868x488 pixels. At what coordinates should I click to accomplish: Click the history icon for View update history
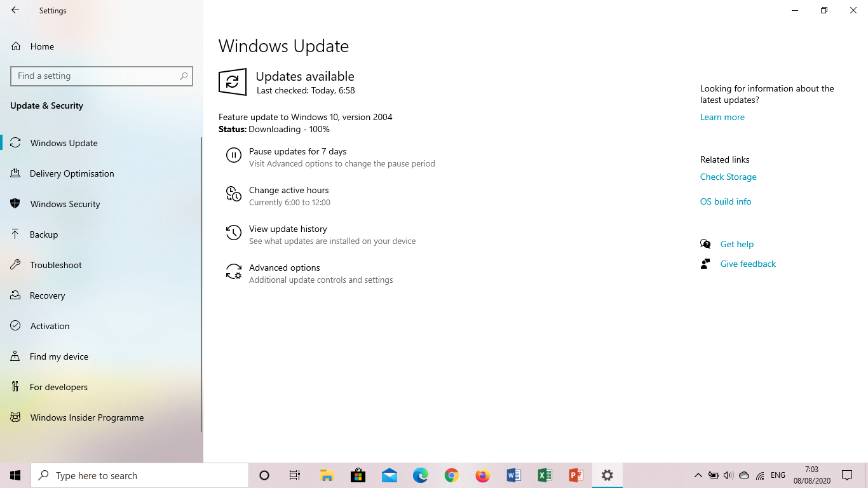[234, 233]
